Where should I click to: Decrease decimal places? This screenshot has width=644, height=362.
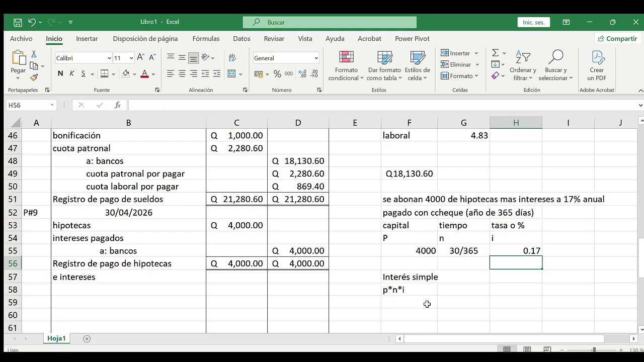click(314, 74)
